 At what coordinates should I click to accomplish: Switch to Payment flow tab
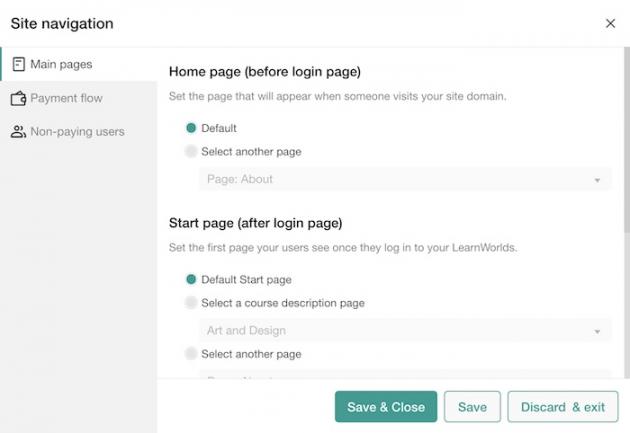click(x=66, y=98)
